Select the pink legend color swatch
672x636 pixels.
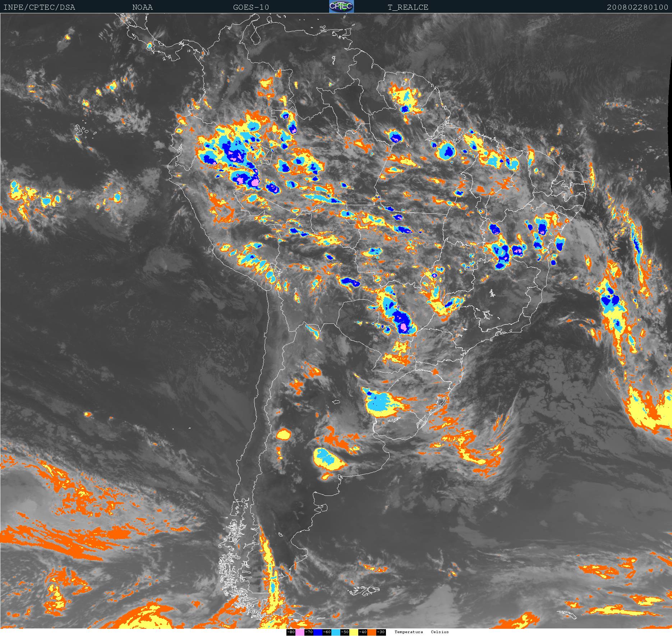(300, 632)
